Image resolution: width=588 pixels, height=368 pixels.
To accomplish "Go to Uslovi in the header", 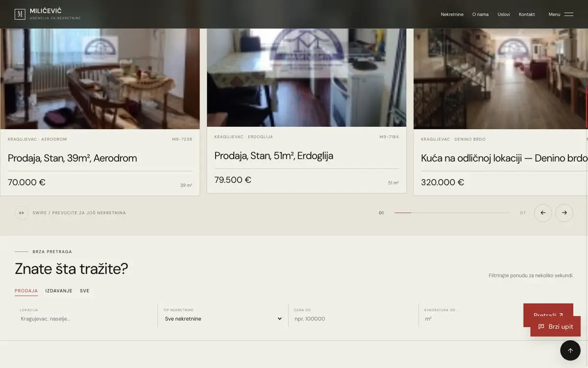I will click(x=504, y=14).
